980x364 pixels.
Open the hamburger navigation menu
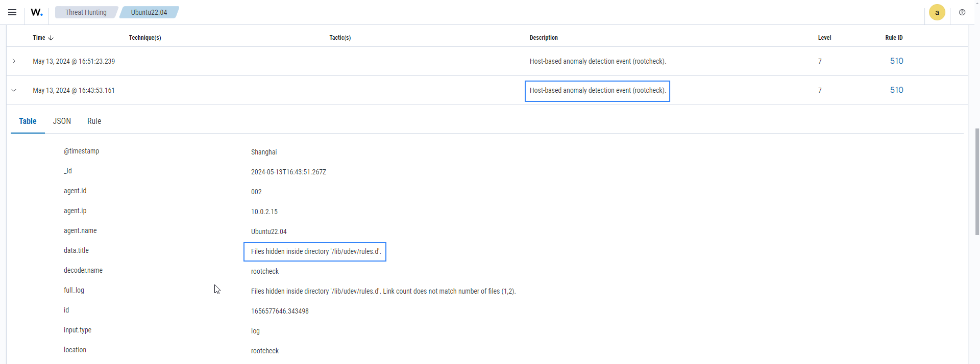[12, 12]
